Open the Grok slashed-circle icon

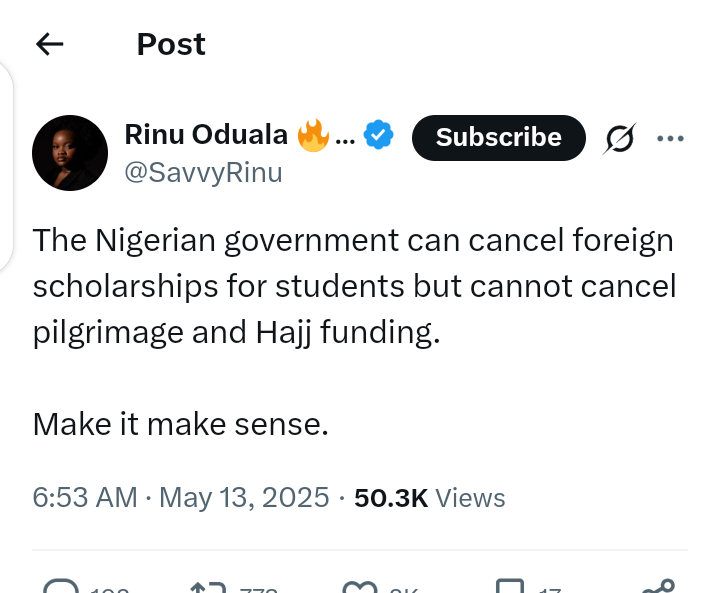pyautogui.click(x=620, y=139)
